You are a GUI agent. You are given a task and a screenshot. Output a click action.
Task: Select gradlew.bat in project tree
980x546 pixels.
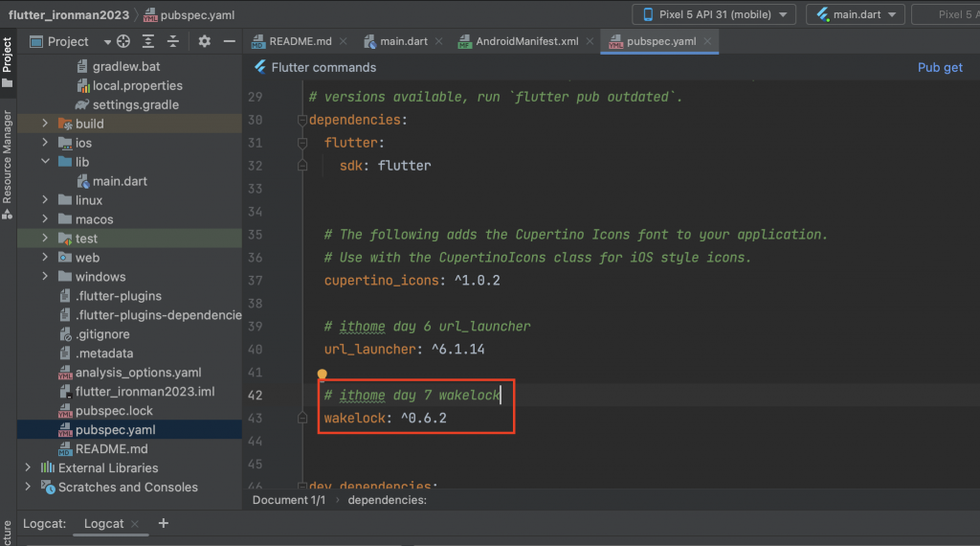[x=126, y=66]
